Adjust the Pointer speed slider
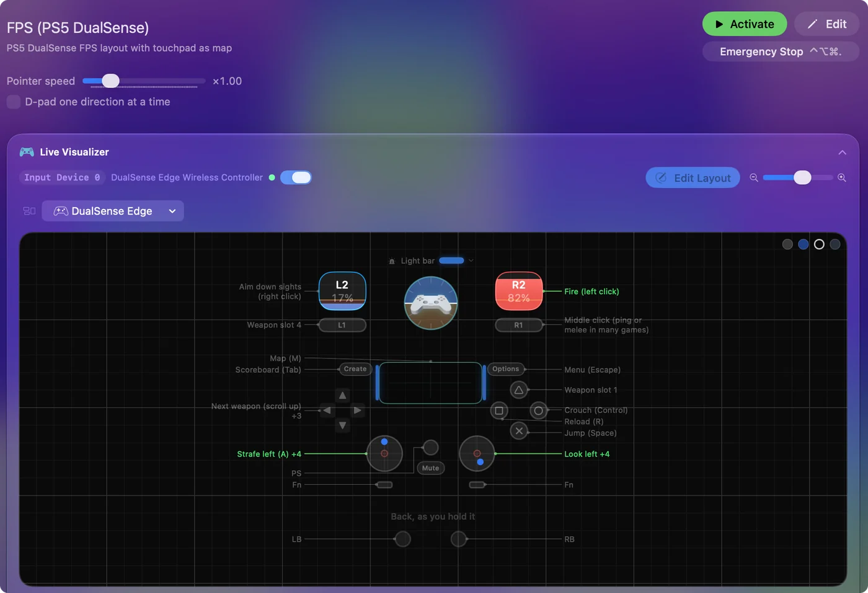Image resolution: width=868 pixels, height=593 pixels. click(x=144, y=81)
